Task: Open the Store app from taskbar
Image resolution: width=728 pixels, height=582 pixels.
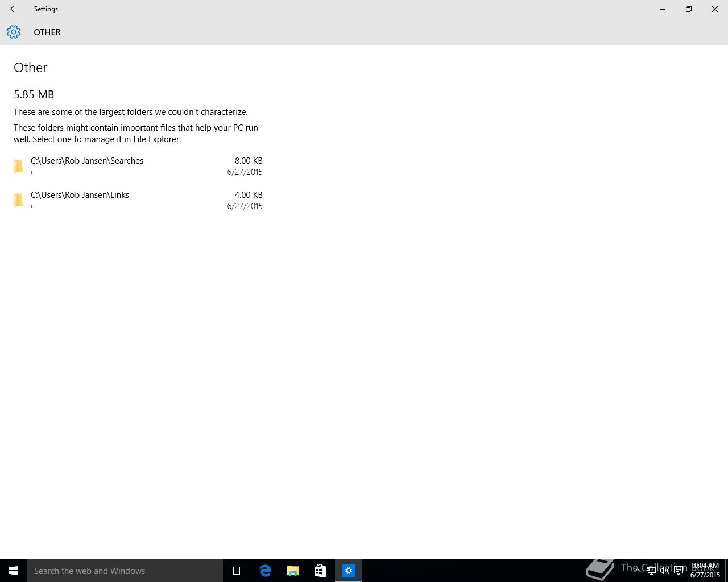Action: click(x=320, y=571)
